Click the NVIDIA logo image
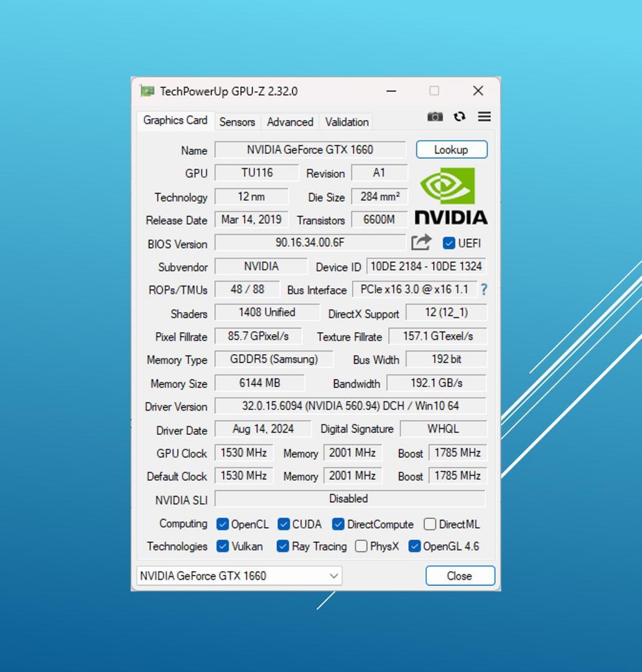642x672 pixels. coord(451,196)
